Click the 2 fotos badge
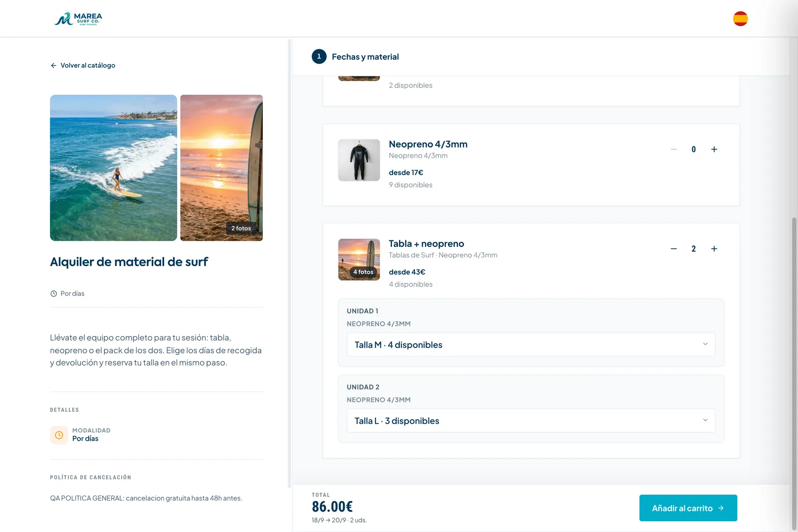The width and height of the screenshot is (798, 532). [x=241, y=228]
